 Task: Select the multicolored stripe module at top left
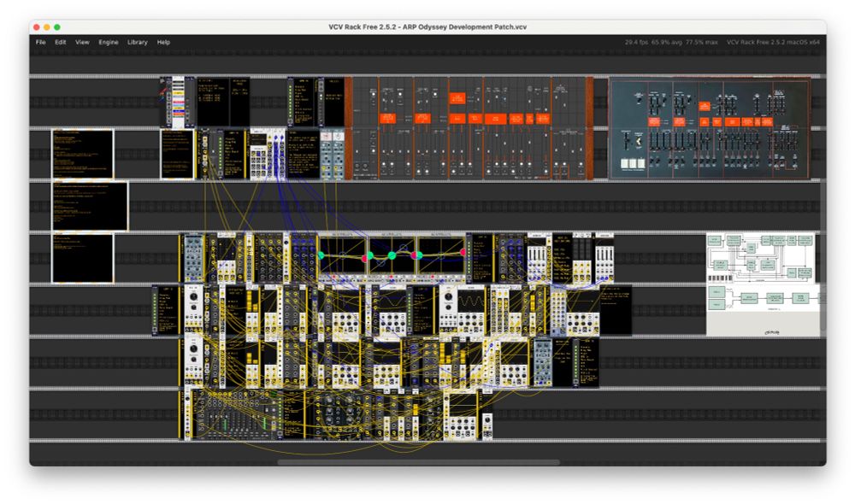click(177, 103)
